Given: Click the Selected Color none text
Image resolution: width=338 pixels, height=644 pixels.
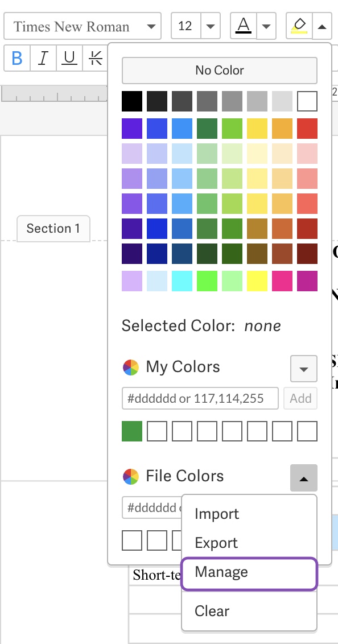Looking at the screenshot, I should pyautogui.click(x=201, y=325).
